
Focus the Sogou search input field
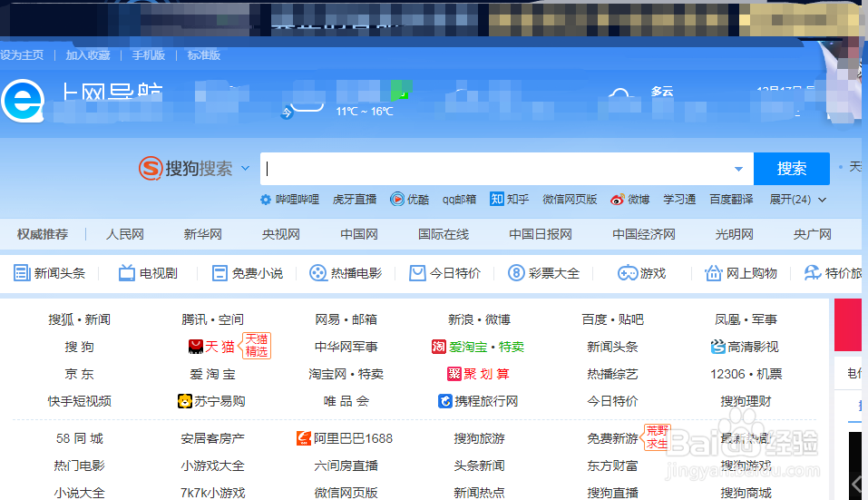pyautogui.click(x=506, y=168)
